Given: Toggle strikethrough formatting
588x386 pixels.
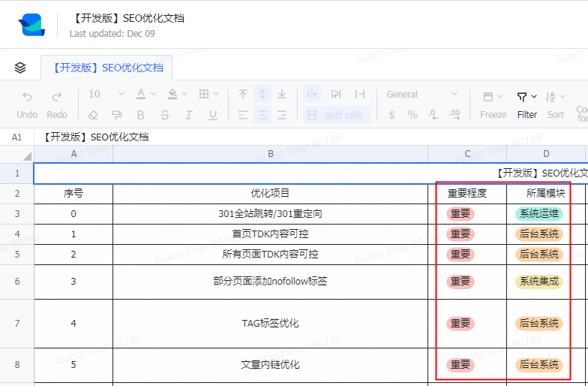Looking at the screenshot, I should [x=165, y=115].
